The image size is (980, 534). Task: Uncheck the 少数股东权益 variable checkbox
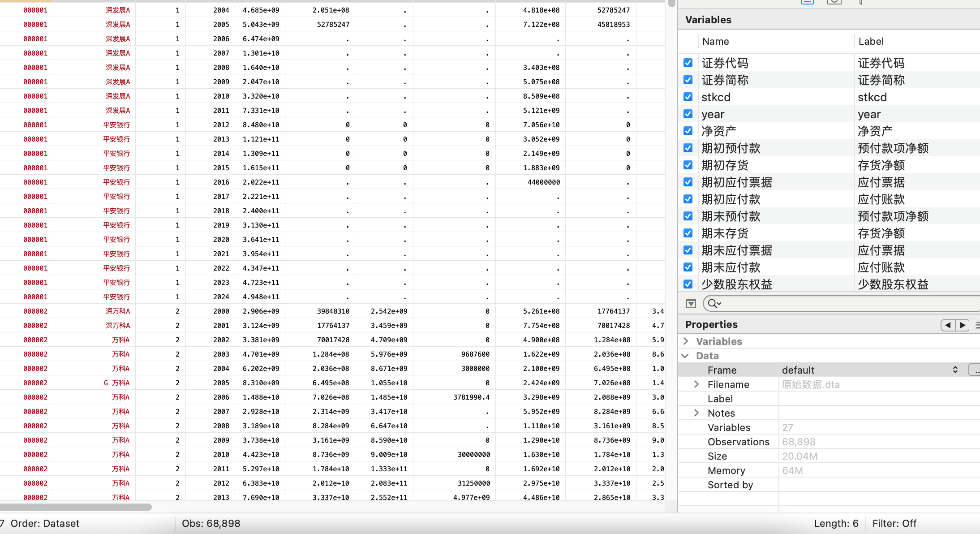pos(688,284)
